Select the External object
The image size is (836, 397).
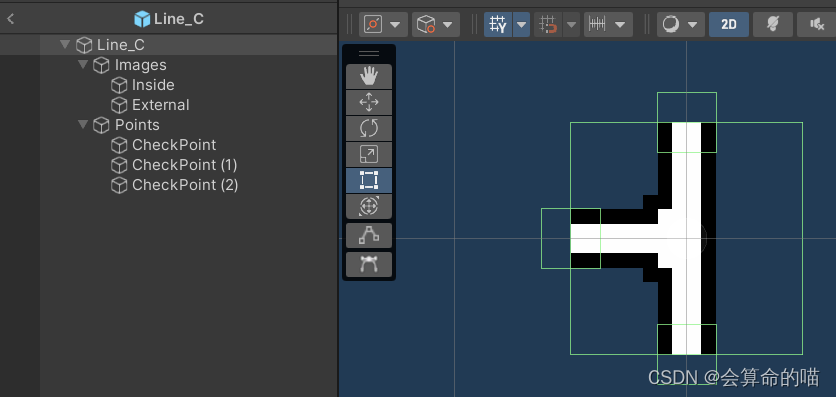tap(160, 105)
